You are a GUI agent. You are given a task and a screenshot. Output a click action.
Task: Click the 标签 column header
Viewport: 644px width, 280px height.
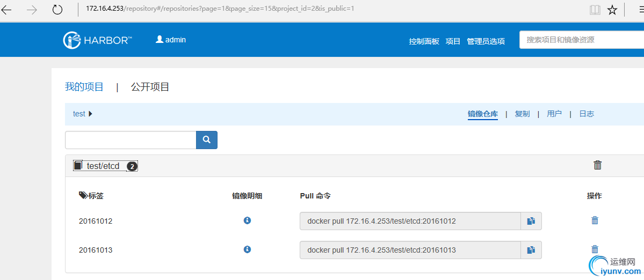pos(91,196)
